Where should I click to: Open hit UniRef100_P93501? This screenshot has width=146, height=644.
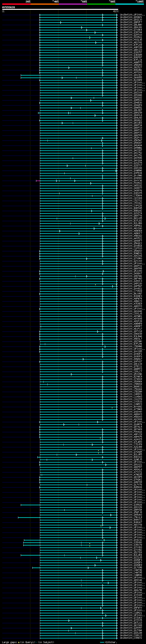coord(131,37)
